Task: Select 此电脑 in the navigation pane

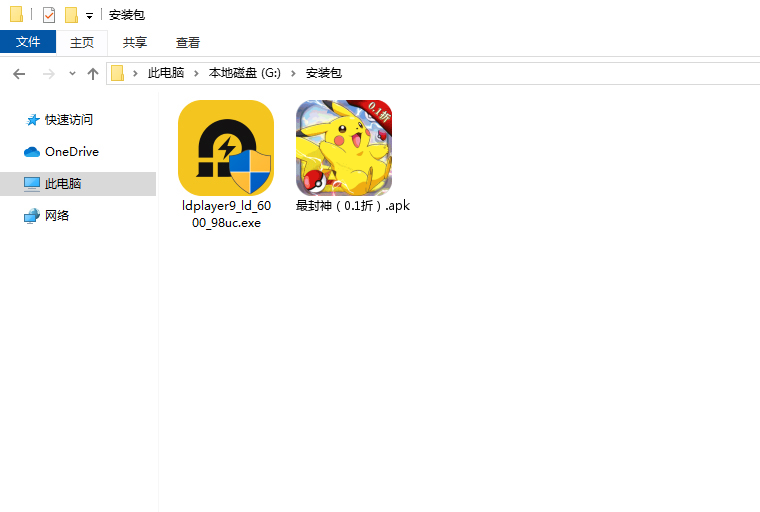Action: tap(78, 184)
